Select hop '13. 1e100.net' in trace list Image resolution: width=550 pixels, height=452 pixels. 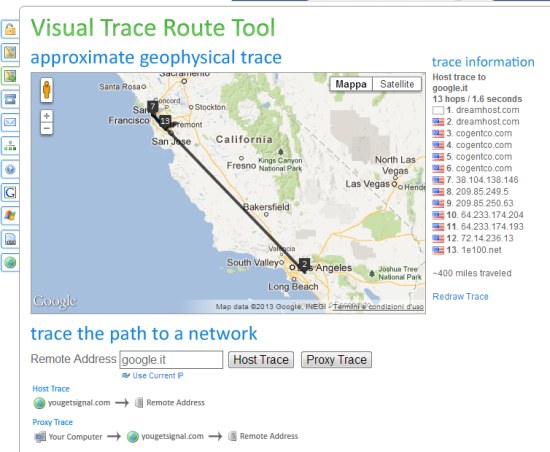pos(474,250)
